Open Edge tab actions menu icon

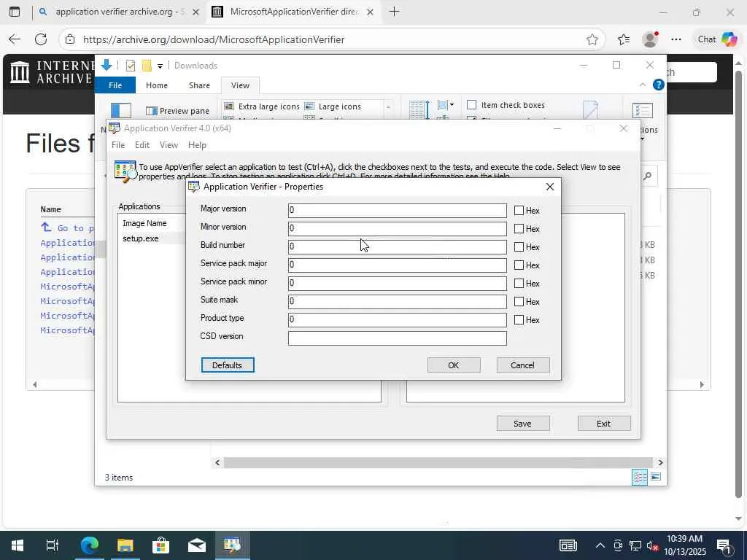tap(15, 12)
